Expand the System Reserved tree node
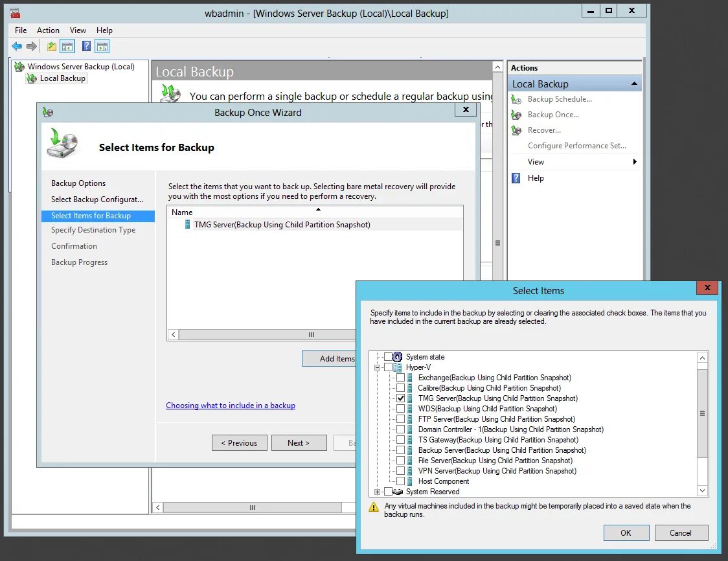728x561 pixels. [377, 492]
